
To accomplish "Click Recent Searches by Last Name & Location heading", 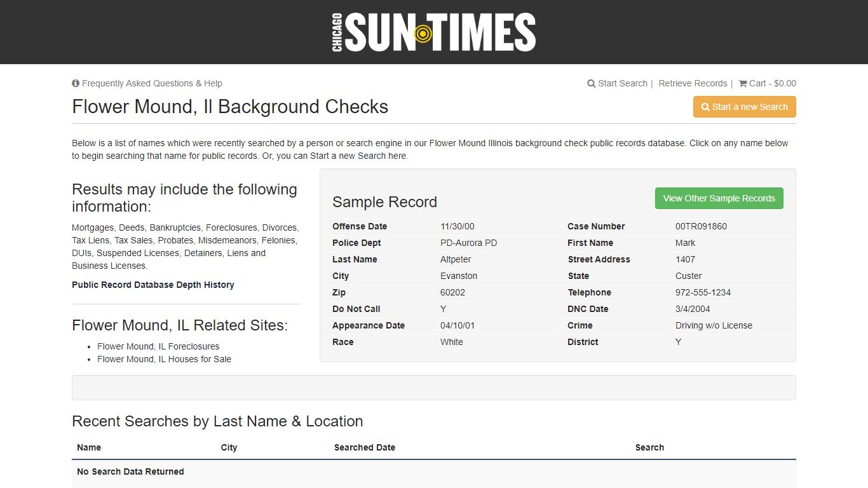I will (217, 421).
